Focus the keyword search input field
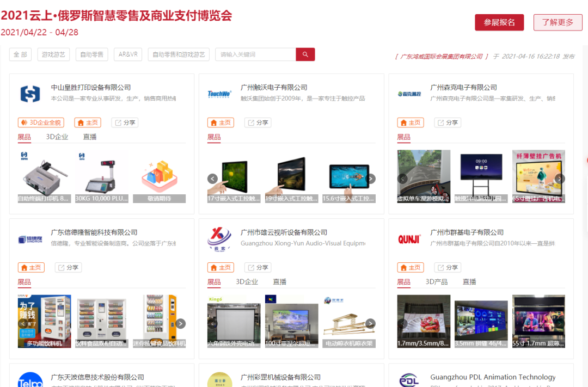This screenshot has width=588, height=387. [x=256, y=54]
